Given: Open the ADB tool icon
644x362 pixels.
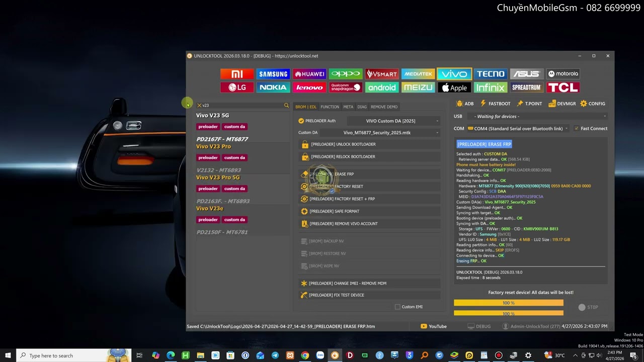Looking at the screenshot, I should [x=464, y=104].
